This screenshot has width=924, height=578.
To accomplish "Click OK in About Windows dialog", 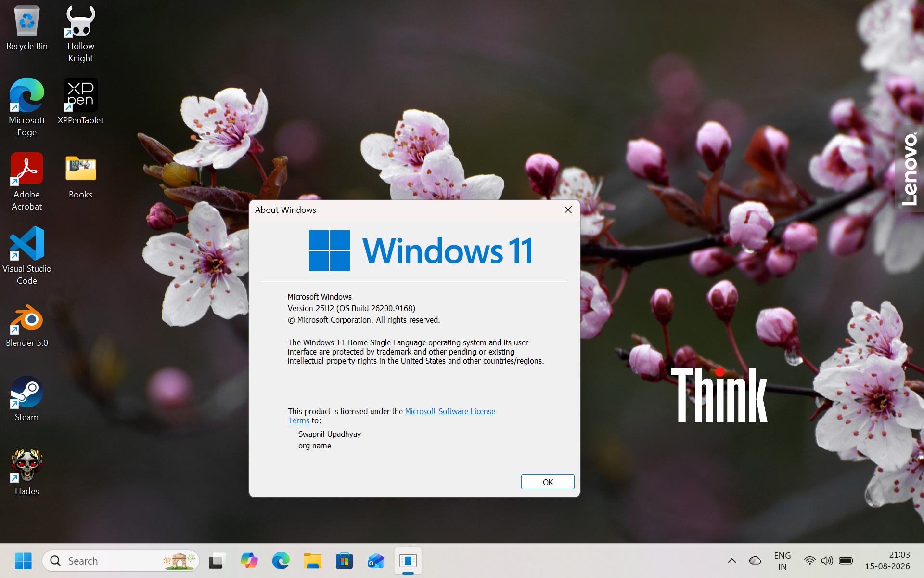I will [548, 482].
